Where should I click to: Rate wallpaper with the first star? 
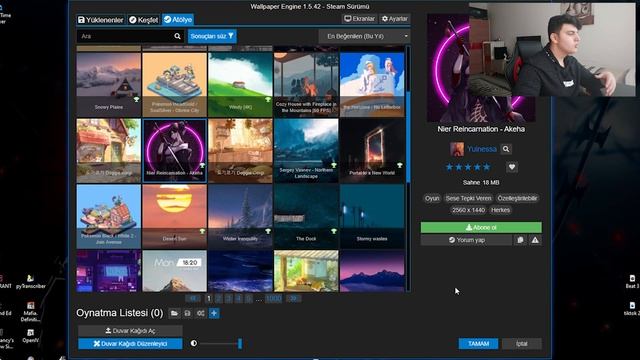click(x=449, y=167)
